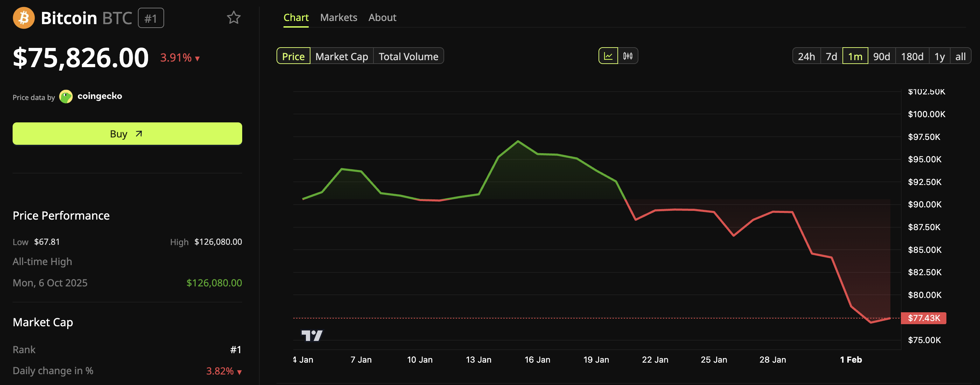Click the $77.43K price label on the axis

click(x=924, y=318)
